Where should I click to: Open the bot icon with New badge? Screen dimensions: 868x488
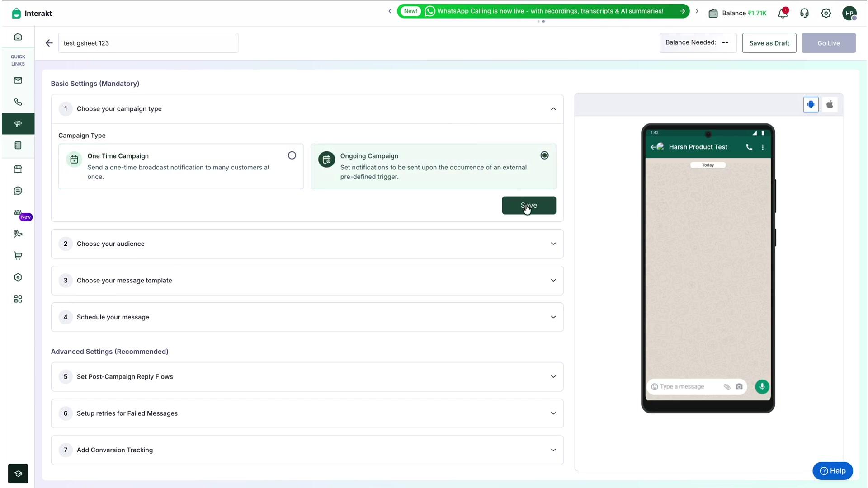pyautogui.click(x=18, y=213)
